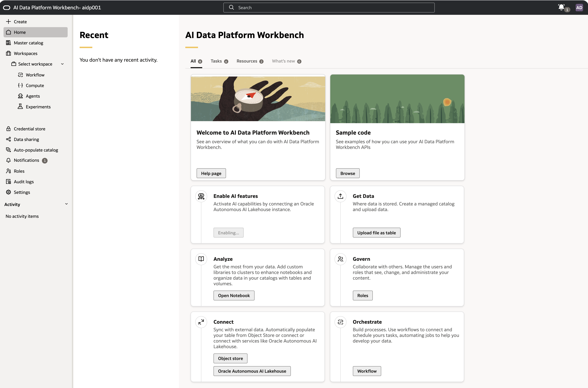
Task: Focus the Search field in top bar
Action: 329,7
